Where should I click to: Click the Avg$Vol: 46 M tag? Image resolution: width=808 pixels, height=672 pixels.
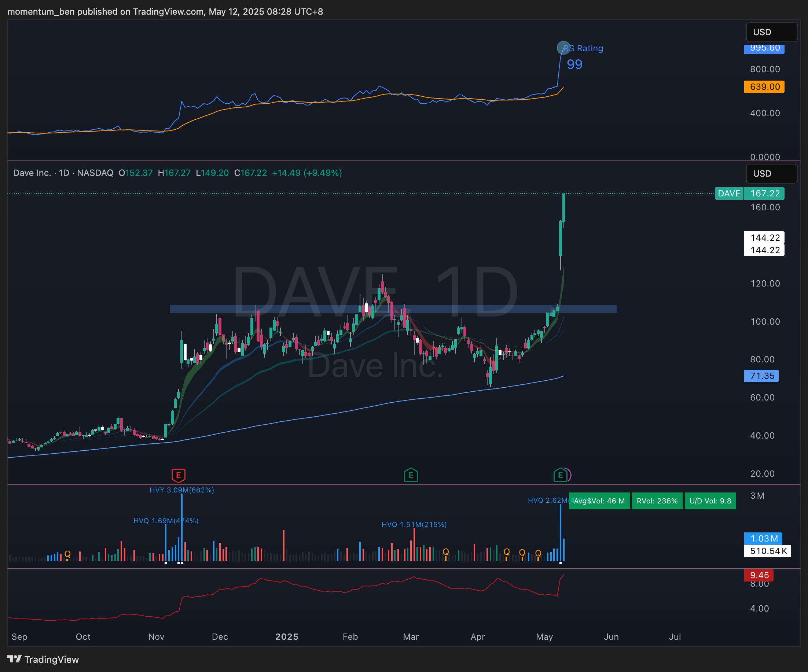pos(599,501)
